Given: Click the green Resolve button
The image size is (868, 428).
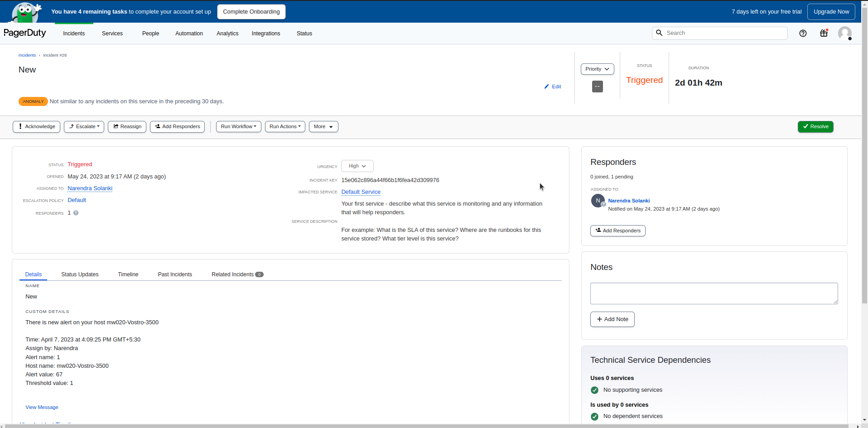Looking at the screenshot, I should click(x=815, y=127).
